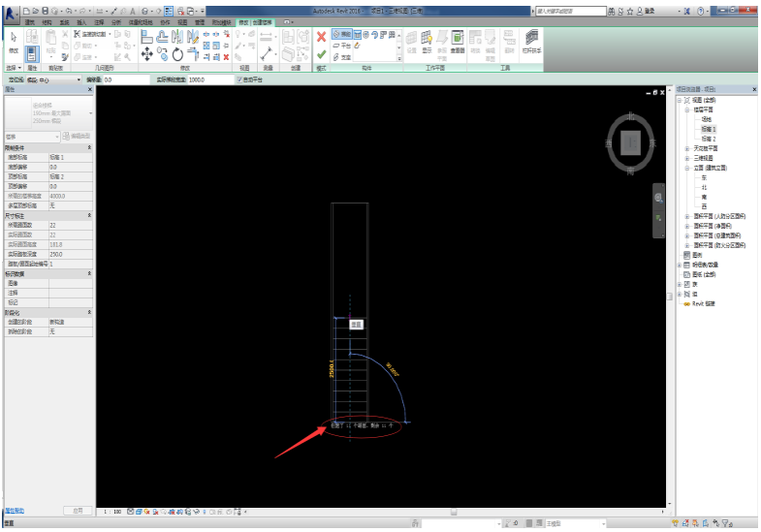Select the Move tool in Modify panel

[x=146, y=52]
